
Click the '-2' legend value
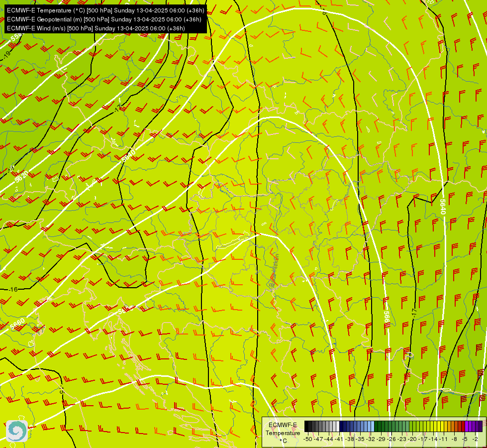coord(475,439)
